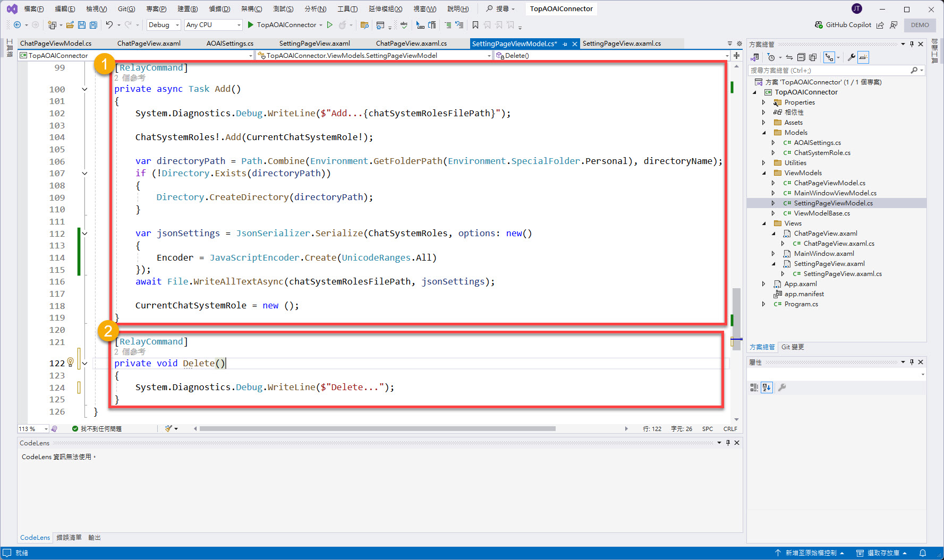The image size is (944, 560).
Task: Click the Open File folder icon
Action: coord(70,25)
